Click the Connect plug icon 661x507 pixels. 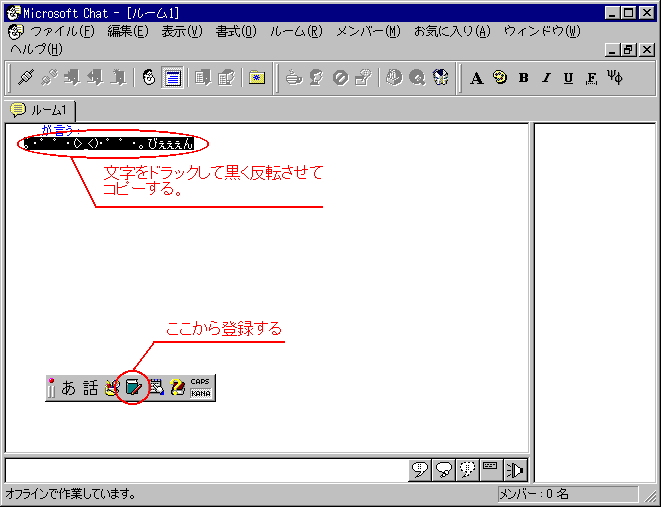tap(26, 78)
